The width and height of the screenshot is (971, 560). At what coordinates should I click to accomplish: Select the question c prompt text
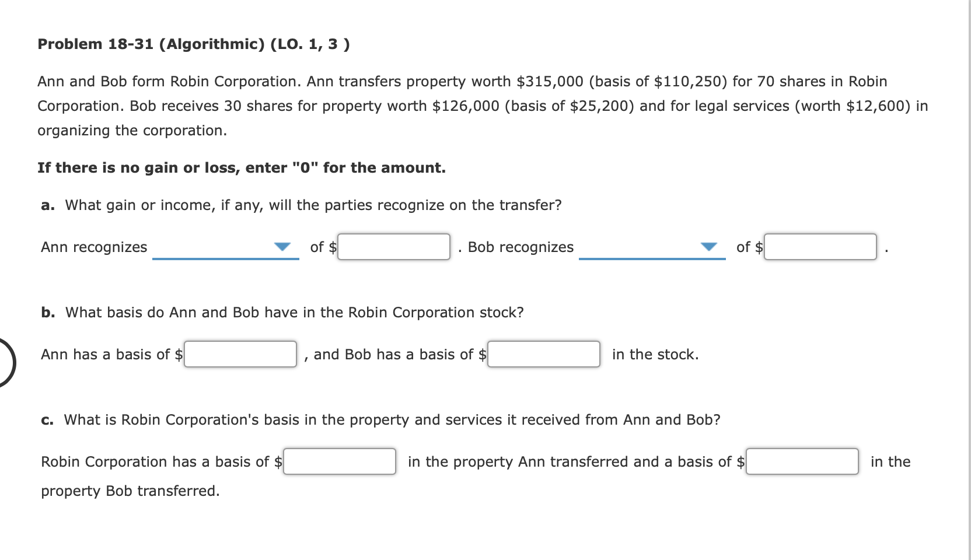pyautogui.click(x=380, y=419)
